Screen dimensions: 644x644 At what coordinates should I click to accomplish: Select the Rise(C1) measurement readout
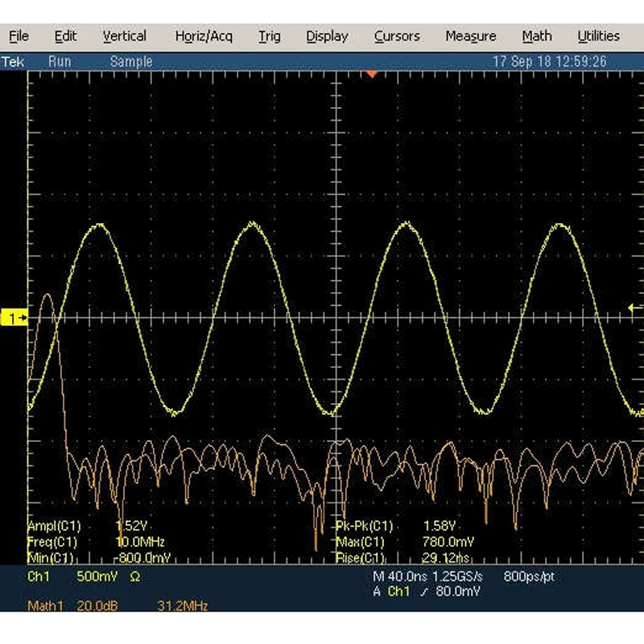402,558
